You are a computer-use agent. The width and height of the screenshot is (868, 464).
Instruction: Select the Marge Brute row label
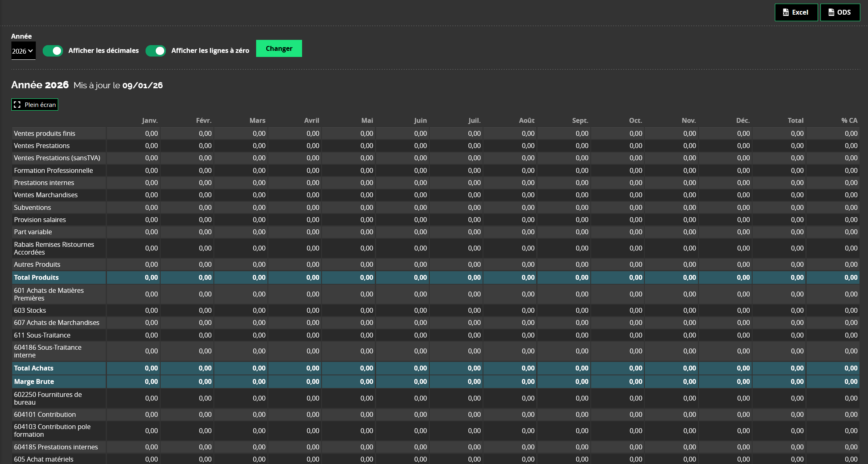click(x=34, y=381)
